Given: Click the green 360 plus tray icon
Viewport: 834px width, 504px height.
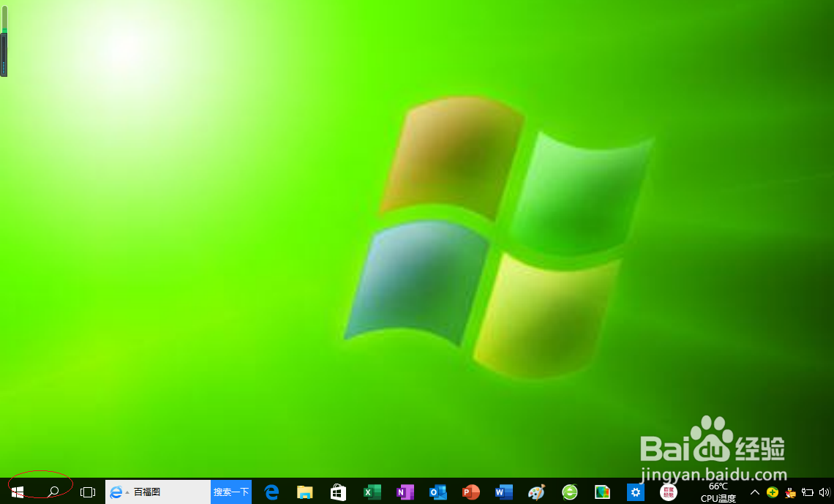Looking at the screenshot, I should [x=773, y=492].
